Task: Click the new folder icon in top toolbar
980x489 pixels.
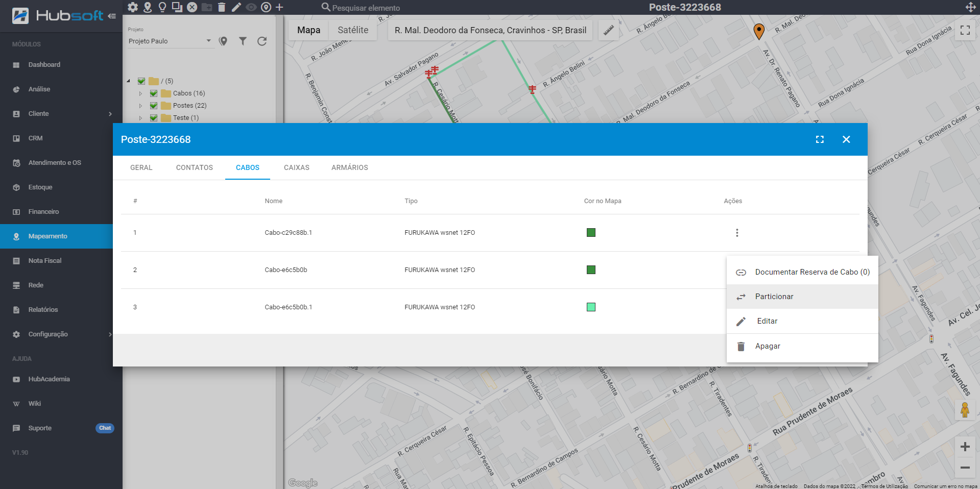Action: 207,7
